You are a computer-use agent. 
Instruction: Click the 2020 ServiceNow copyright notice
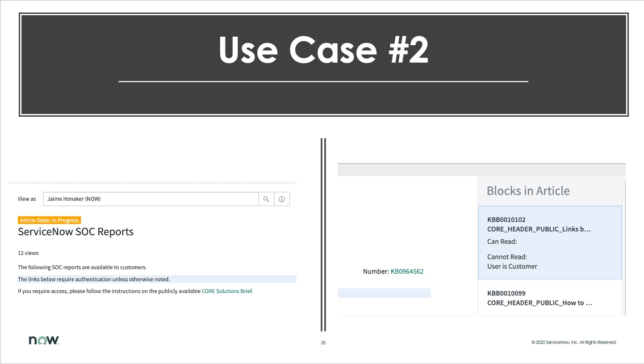click(574, 343)
